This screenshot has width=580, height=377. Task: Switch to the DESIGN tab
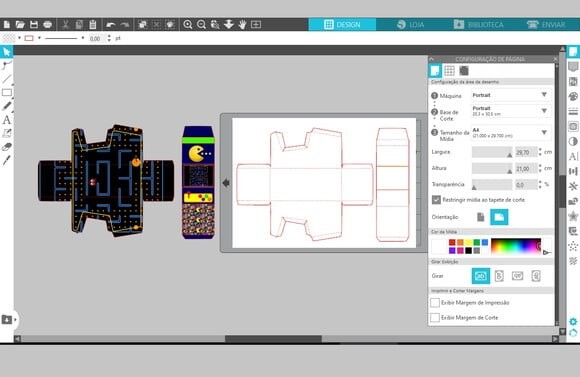click(x=342, y=25)
